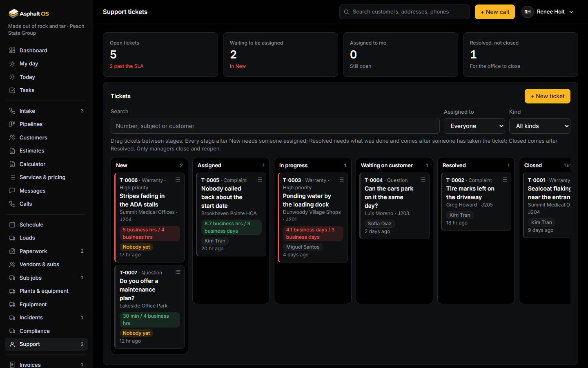Click the + New call button

(495, 12)
